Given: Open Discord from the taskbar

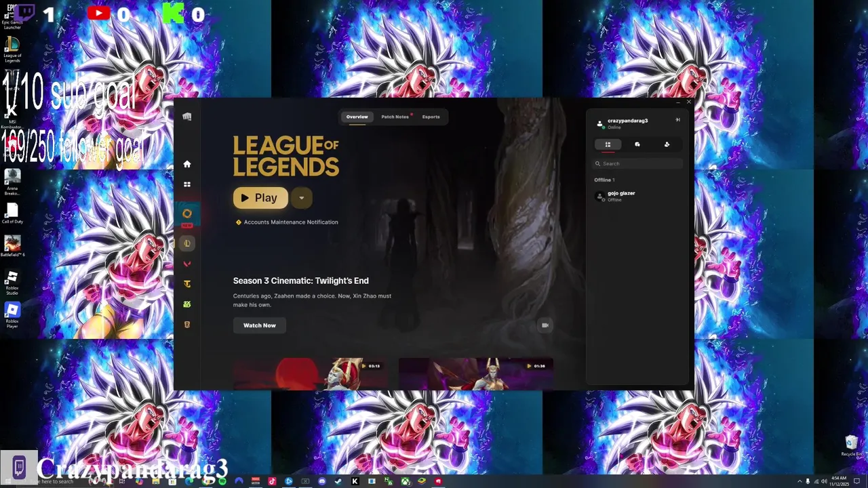Looking at the screenshot, I should [x=322, y=481].
